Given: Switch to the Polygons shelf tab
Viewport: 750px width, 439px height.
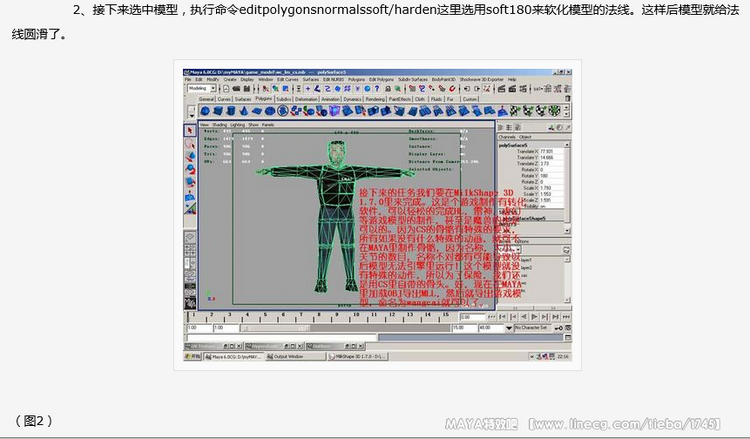Looking at the screenshot, I should pyautogui.click(x=263, y=99).
